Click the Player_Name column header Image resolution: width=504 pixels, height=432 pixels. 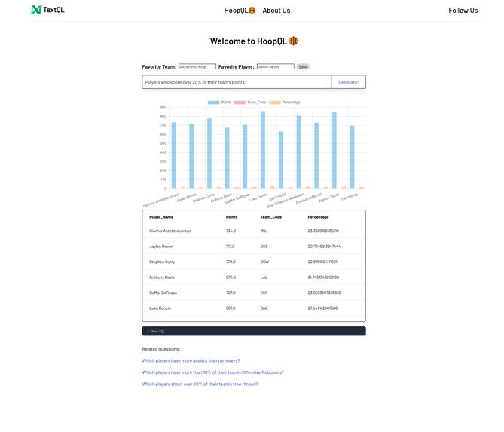point(161,217)
